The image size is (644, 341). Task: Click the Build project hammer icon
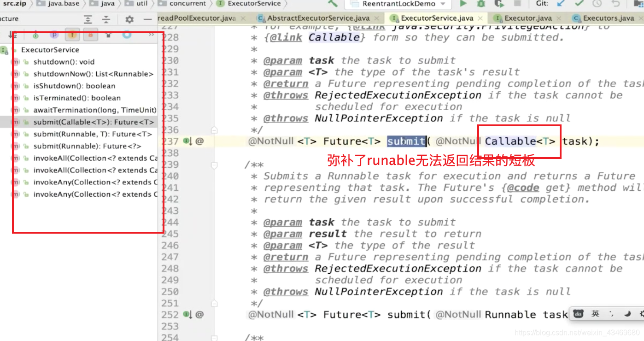333,3
